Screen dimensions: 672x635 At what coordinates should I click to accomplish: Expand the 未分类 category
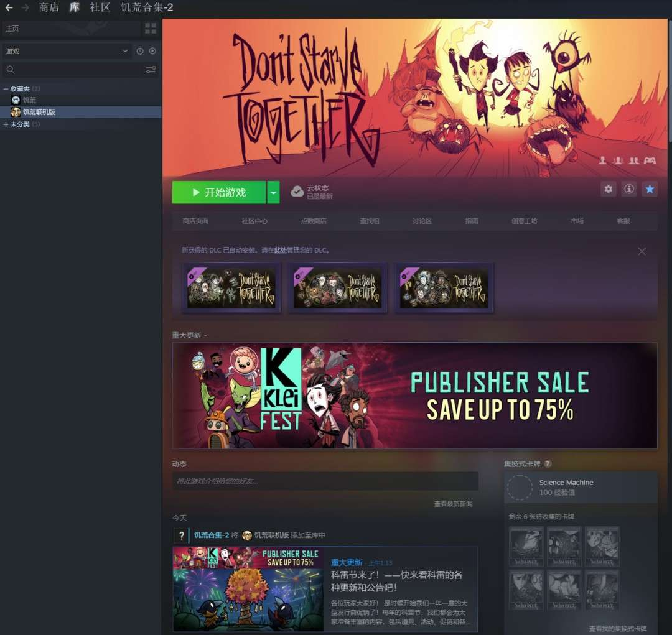coord(6,124)
